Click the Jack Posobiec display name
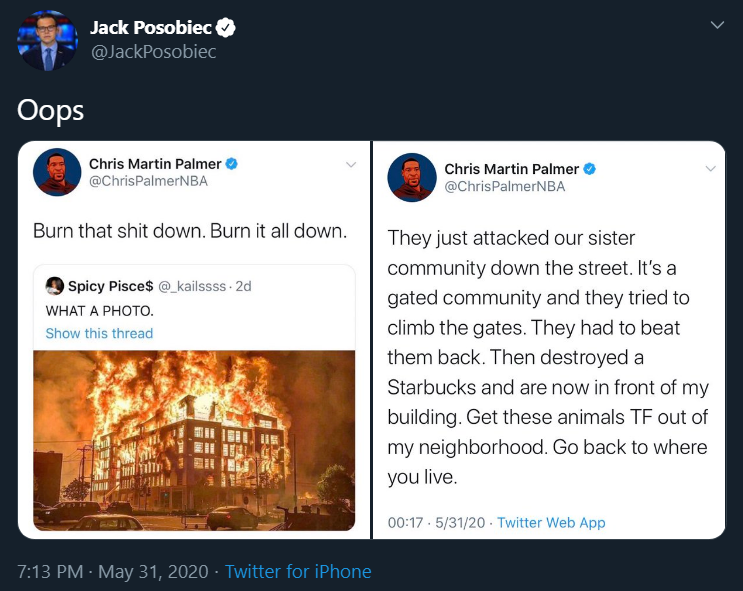The image size is (743, 591). pyautogui.click(x=152, y=28)
